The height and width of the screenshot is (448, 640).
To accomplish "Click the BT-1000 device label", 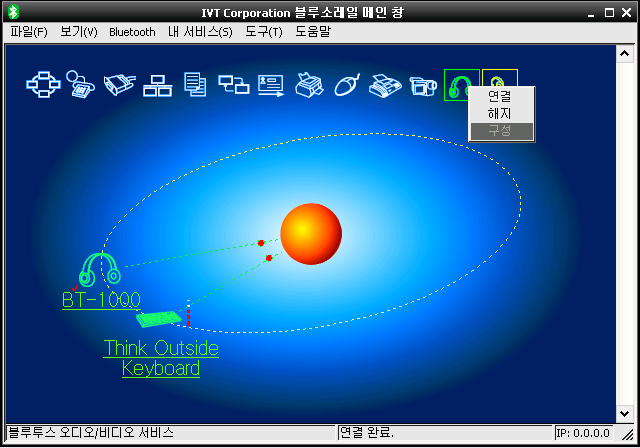I will point(101,300).
